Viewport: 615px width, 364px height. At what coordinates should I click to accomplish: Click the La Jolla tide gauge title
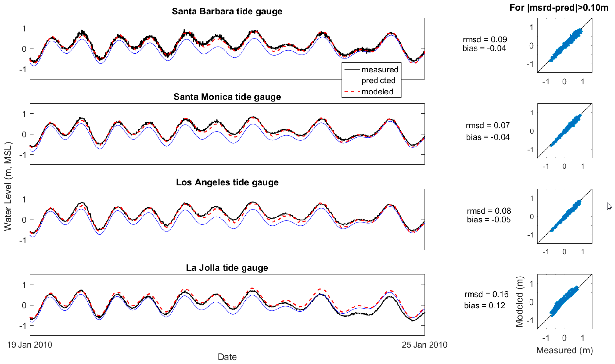(x=227, y=268)
